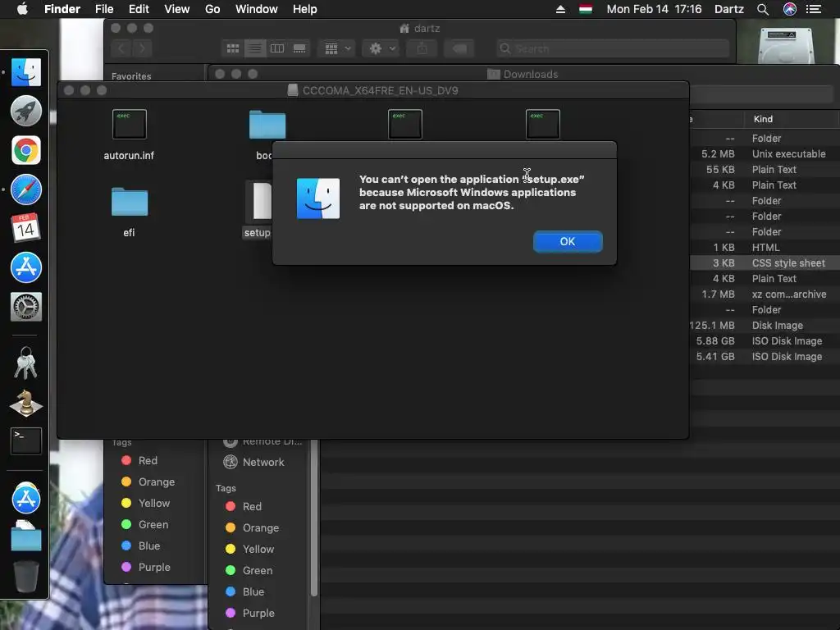
Task: Click the Search field in dartz window
Action: coord(612,48)
